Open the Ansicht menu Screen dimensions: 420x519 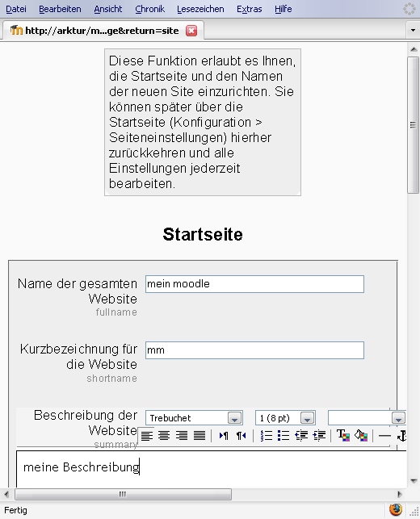(108, 9)
